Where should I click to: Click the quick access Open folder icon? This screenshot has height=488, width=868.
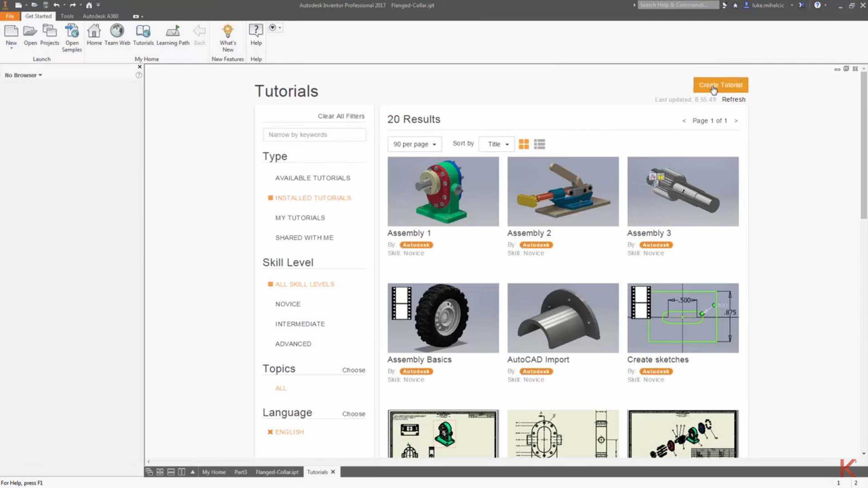[x=34, y=5]
